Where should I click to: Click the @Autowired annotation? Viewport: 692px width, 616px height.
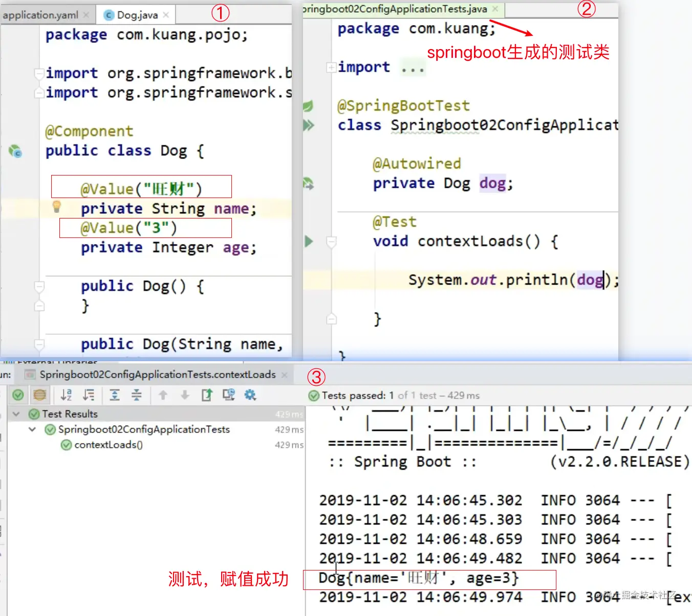(x=417, y=164)
